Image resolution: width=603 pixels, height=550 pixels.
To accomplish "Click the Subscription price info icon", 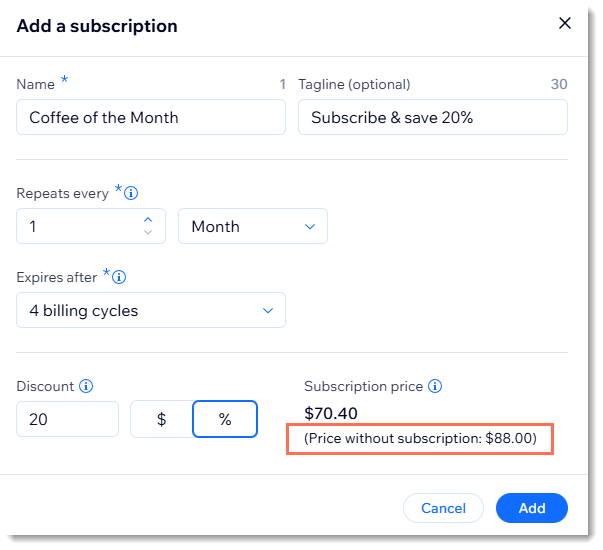I will (x=435, y=386).
